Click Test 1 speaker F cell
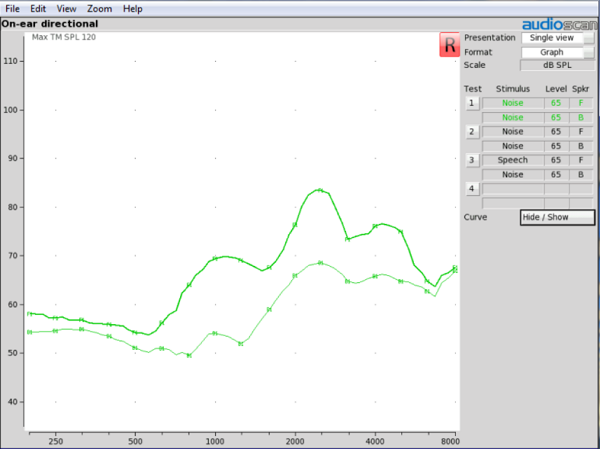The height and width of the screenshot is (449, 600). point(581,103)
